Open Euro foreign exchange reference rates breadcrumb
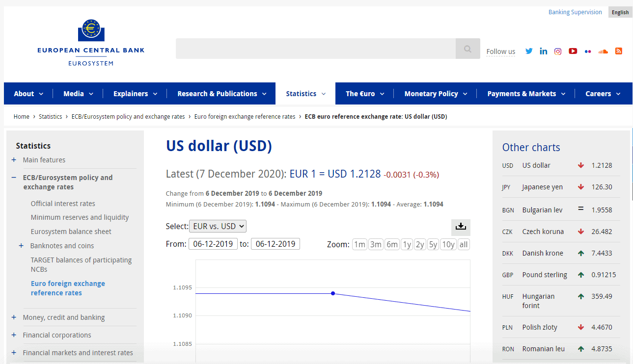 (x=245, y=117)
